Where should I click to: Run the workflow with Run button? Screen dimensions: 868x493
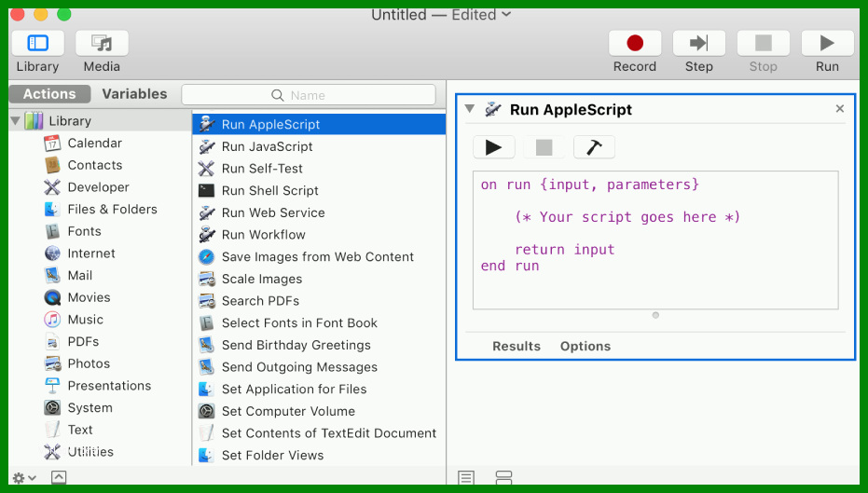point(827,43)
